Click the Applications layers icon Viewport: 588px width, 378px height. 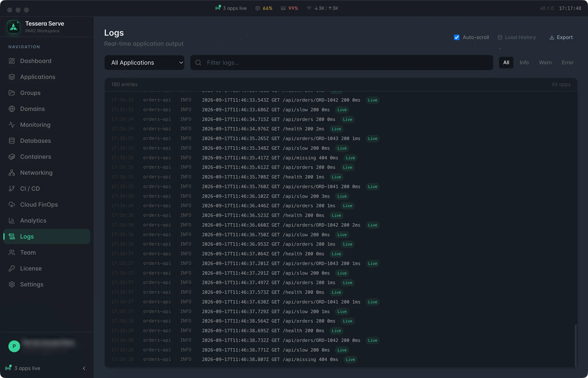(12, 77)
